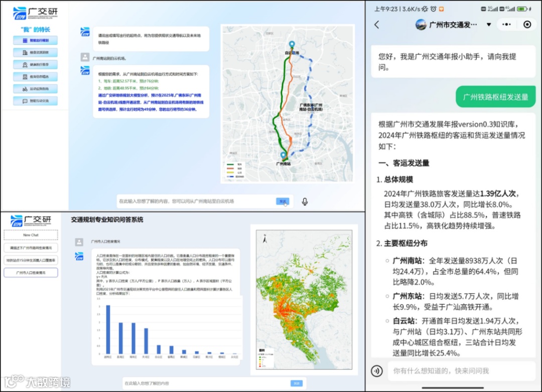Open the building-icon sidebar button in the top panel
Viewport: 542px width, 392px height.
(x=35, y=53)
